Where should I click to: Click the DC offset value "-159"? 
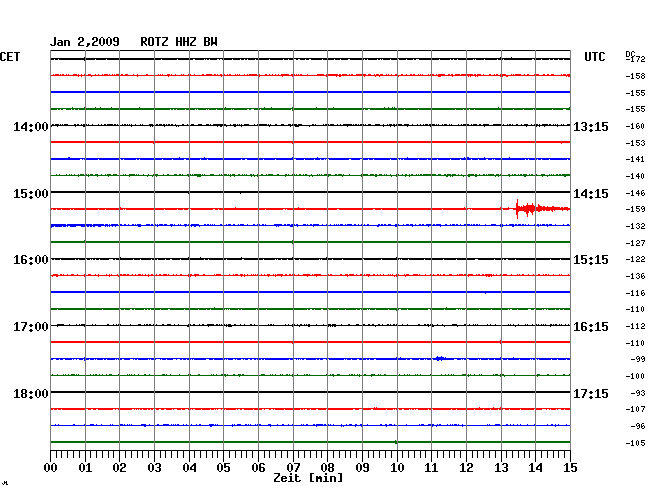[635, 209]
